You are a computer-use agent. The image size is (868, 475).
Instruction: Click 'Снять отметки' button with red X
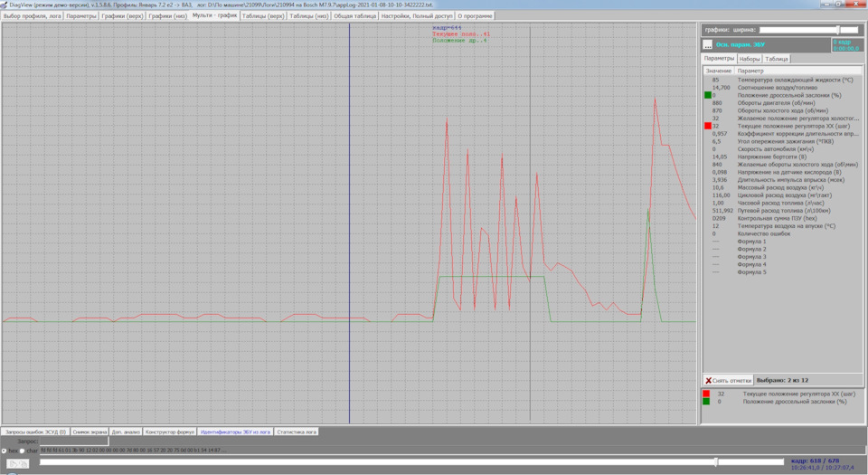click(x=729, y=380)
